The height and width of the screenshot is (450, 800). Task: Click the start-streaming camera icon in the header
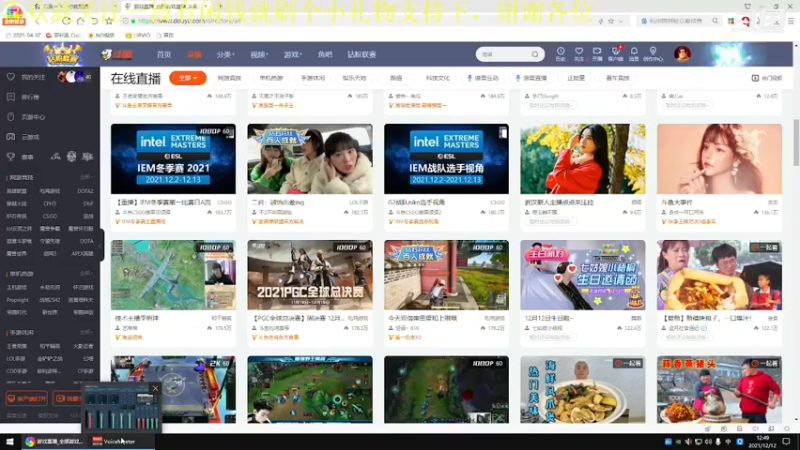(x=597, y=53)
